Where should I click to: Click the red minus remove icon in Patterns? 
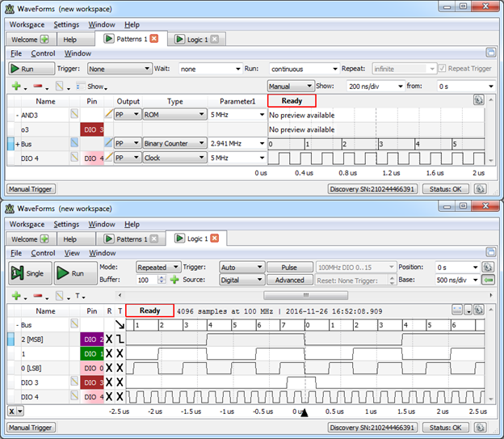(38, 86)
